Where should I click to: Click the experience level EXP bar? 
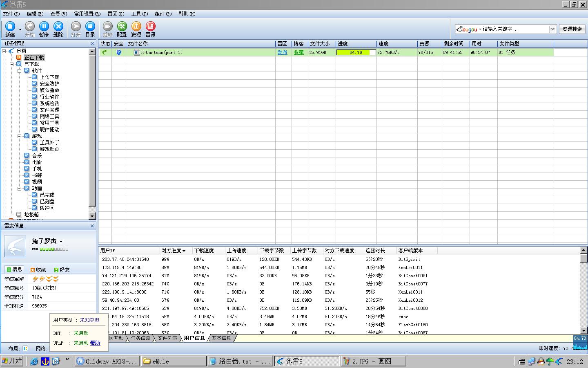54,249
